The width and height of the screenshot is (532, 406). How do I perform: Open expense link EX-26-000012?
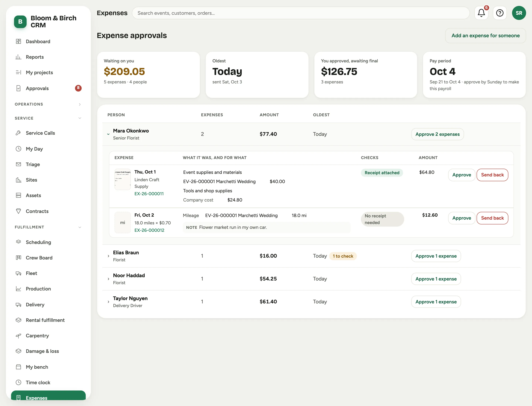coord(149,230)
